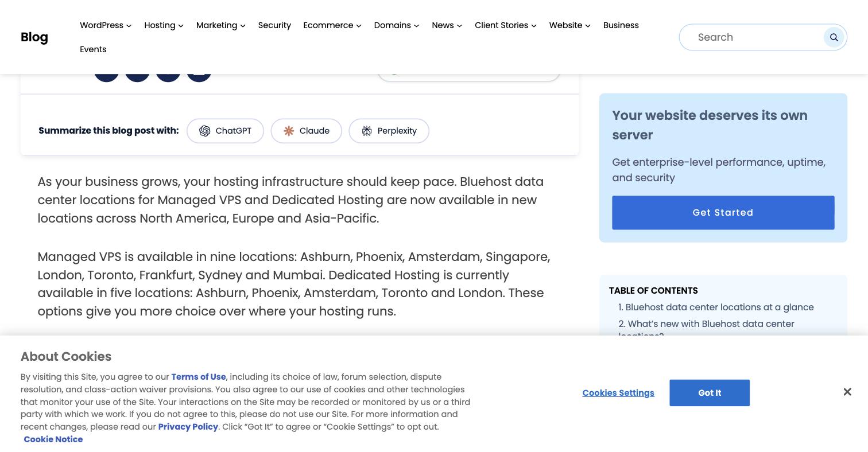Open the Cookie Notice link

[53, 439]
